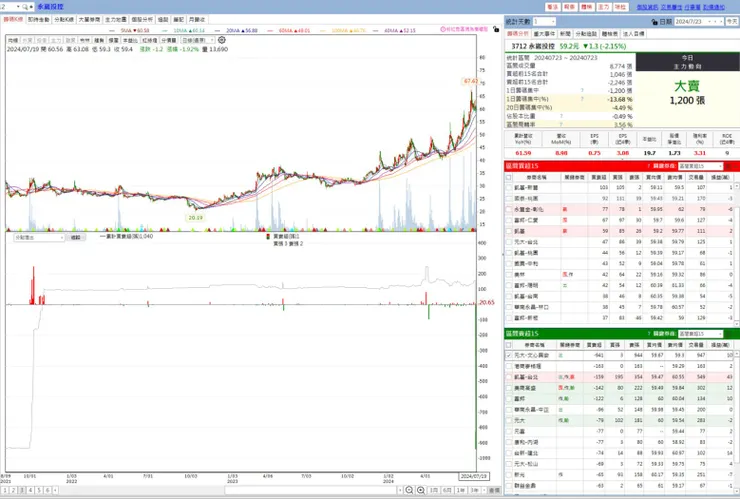Toggle select-all checkbox in sell table header

point(509,345)
